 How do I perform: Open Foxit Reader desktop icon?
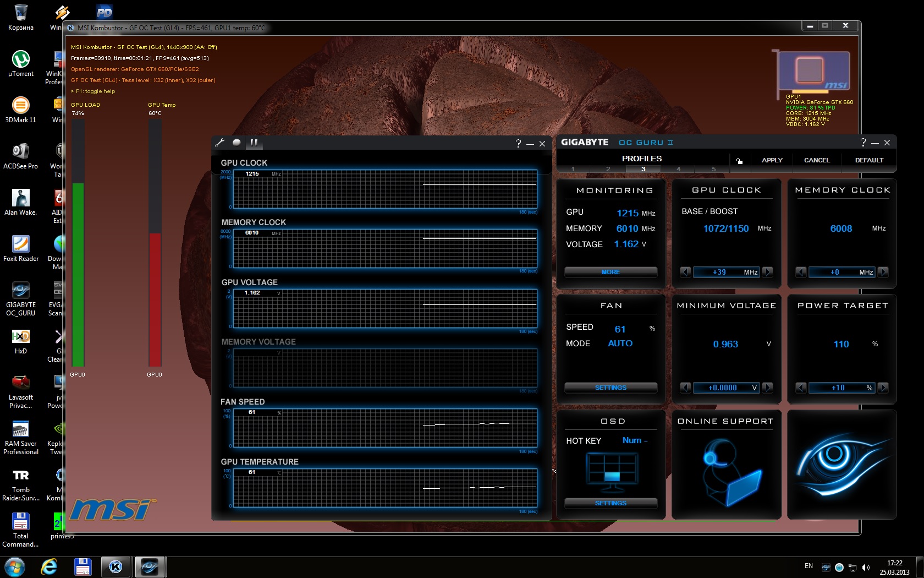[21, 248]
